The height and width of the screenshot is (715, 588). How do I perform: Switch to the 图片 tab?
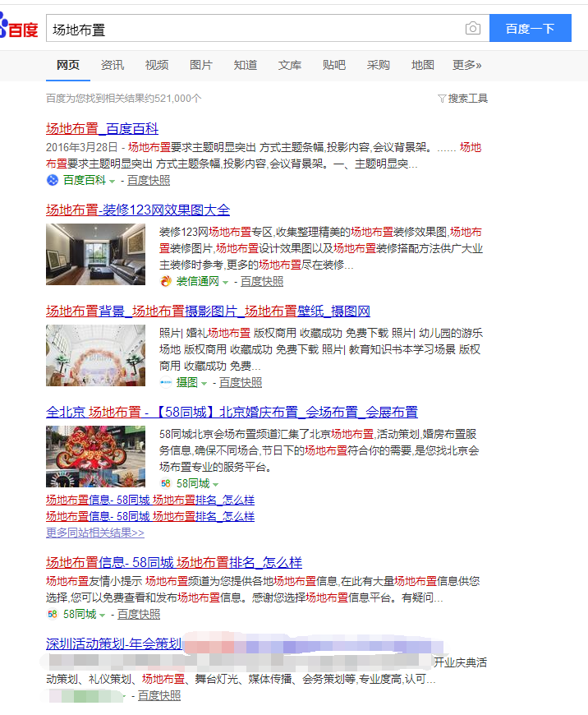tap(200, 65)
